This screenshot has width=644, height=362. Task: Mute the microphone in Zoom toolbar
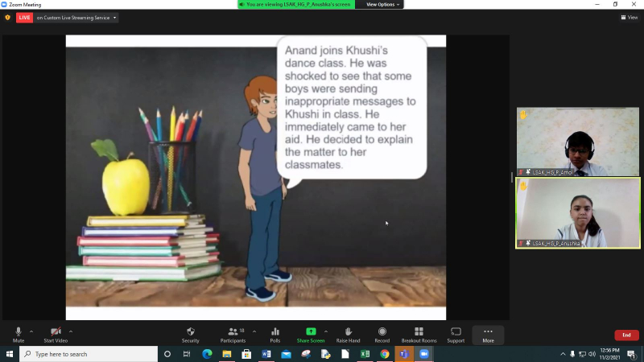click(18, 334)
